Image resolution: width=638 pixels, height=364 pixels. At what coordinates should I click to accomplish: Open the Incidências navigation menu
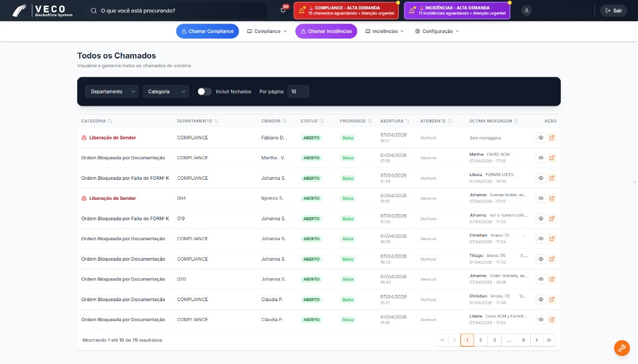coord(384,31)
